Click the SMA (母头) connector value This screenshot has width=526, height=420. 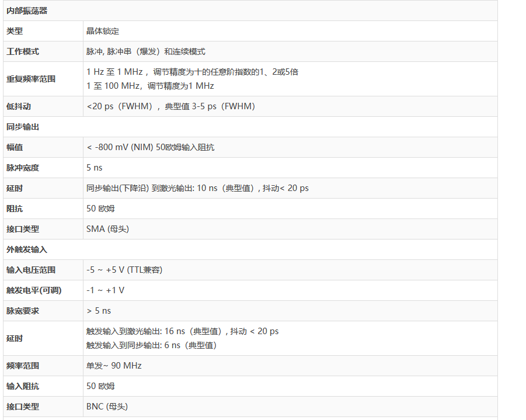pos(107,229)
